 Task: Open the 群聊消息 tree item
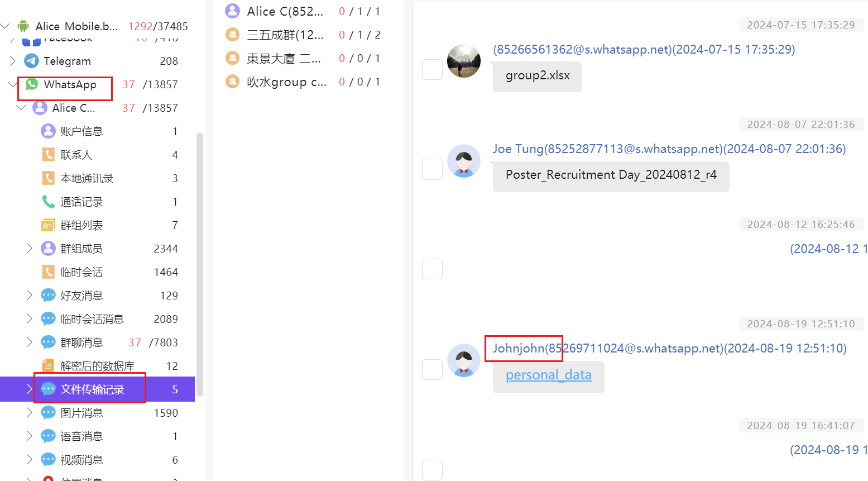(81, 342)
